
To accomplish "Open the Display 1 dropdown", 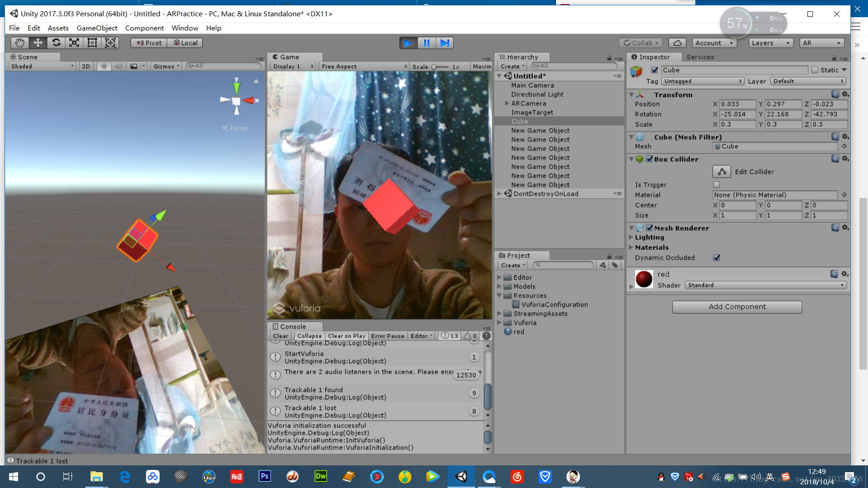I will [x=293, y=66].
